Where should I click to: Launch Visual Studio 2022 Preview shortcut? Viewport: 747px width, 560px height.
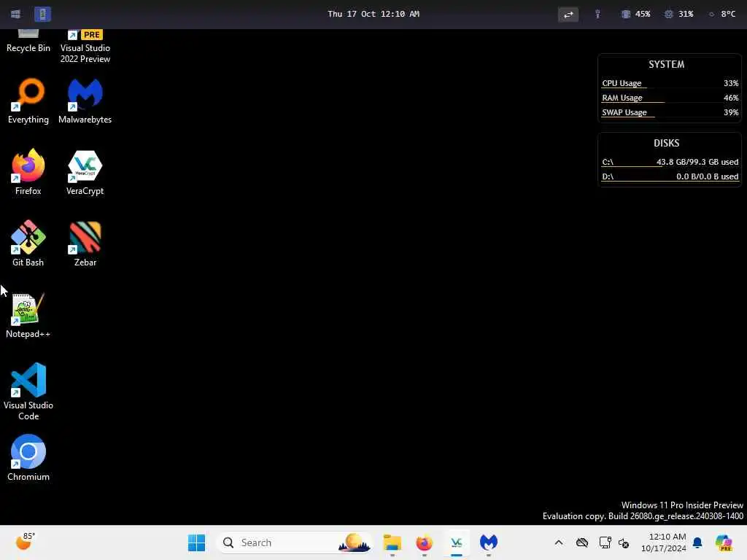point(85,47)
